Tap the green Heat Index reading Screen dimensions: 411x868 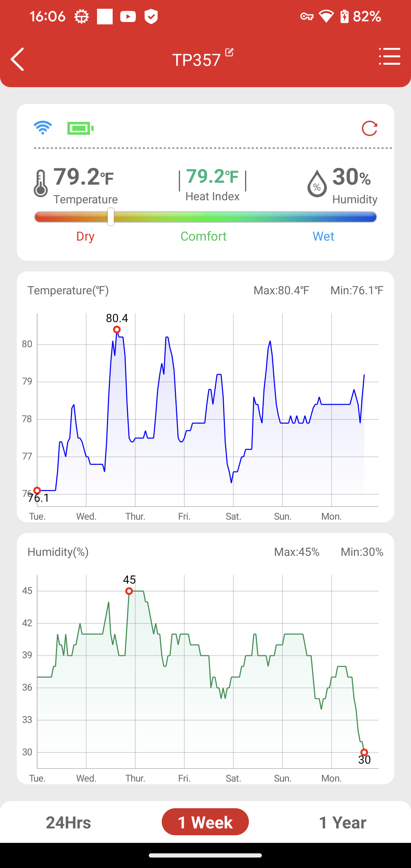[x=212, y=177]
